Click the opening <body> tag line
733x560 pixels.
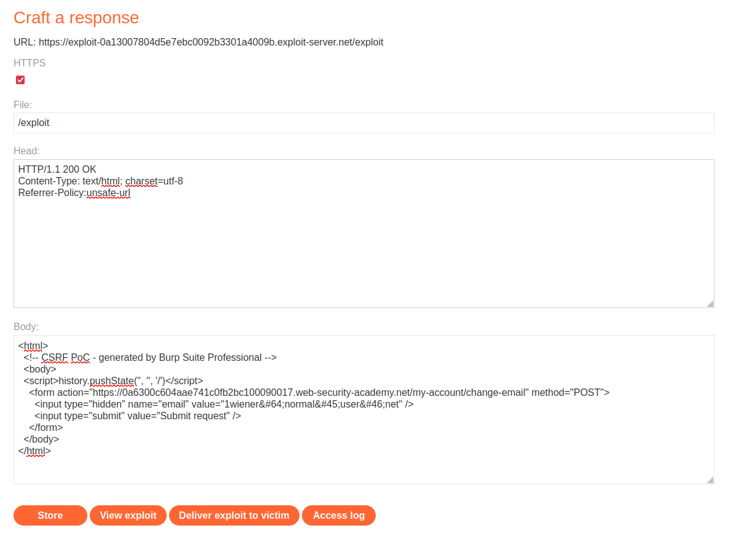pos(40,369)
